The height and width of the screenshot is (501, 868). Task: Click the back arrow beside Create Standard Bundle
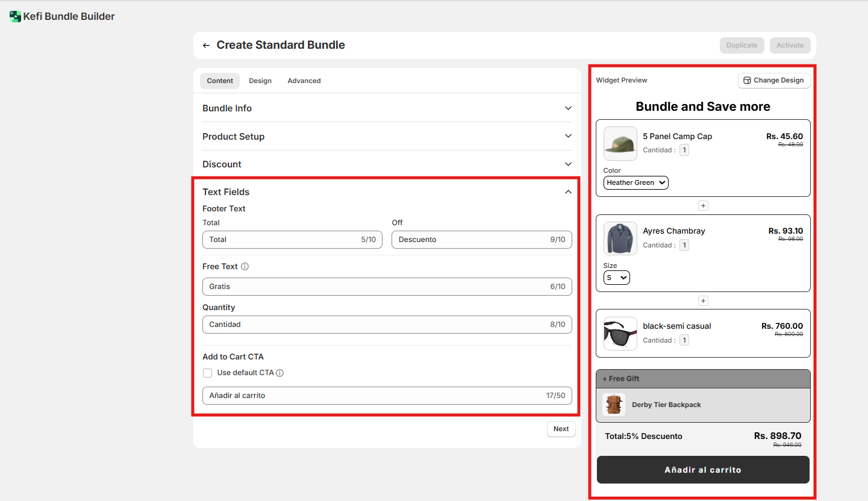pos(206,46)
